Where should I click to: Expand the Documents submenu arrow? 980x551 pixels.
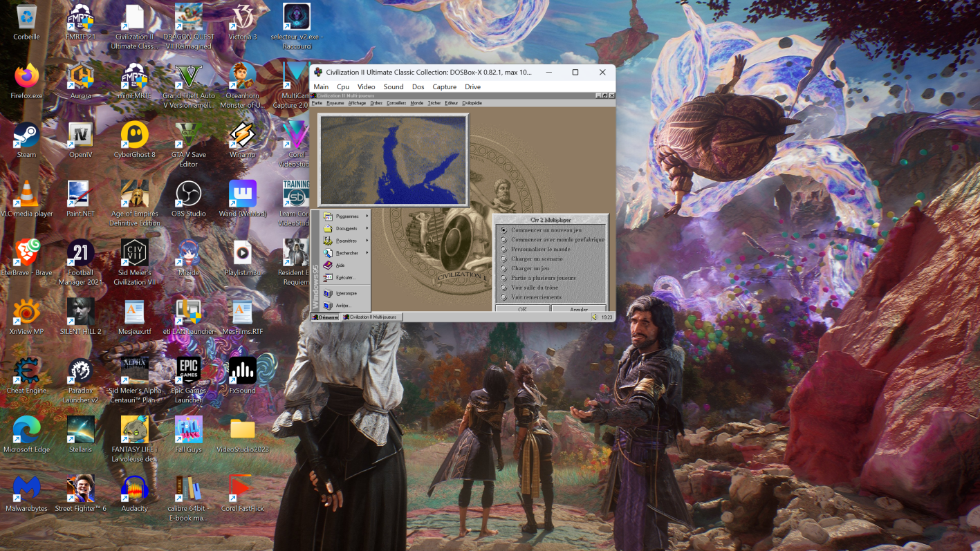click(x=367, y=228)
